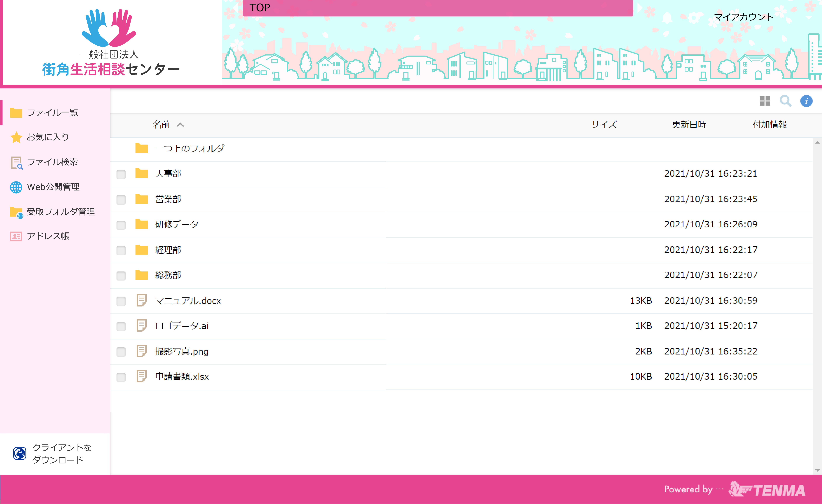Go up via 一つ上のフォルダ
This screenshot has width=822, height=504.
tap(190, 148)
